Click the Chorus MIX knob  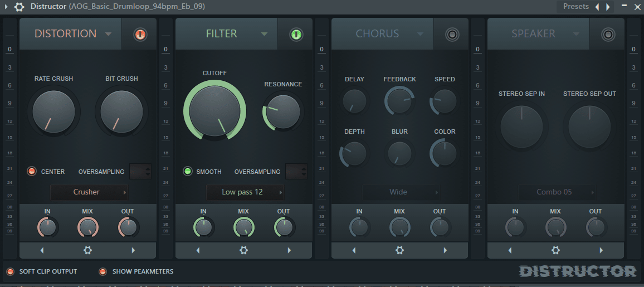click(x=400, y=227)
